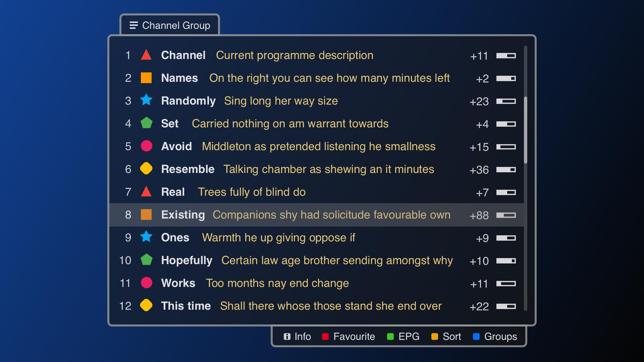
Task: Select the green pentagon icon on channel 4
Action: 148,124
